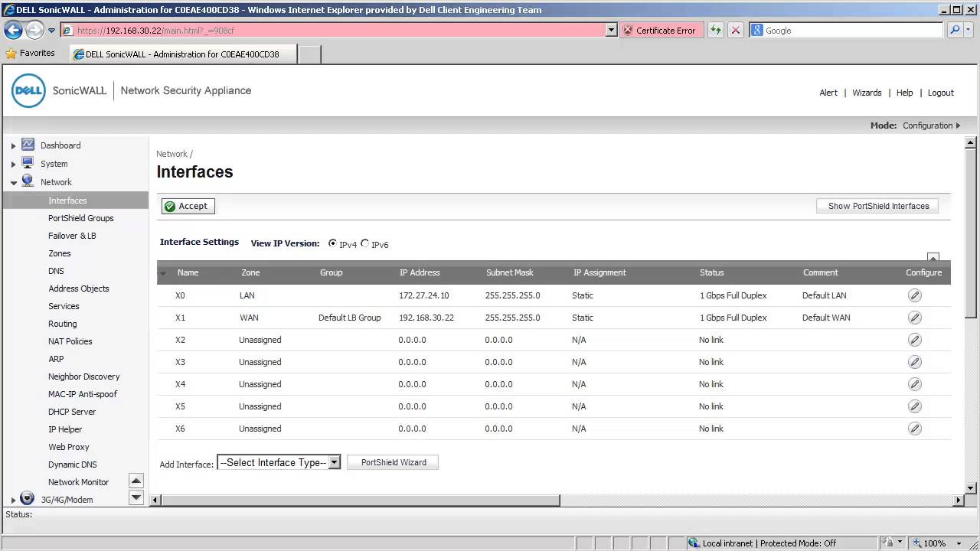Open the Routing menu item
980x551 pixels.
coord(62,324)
